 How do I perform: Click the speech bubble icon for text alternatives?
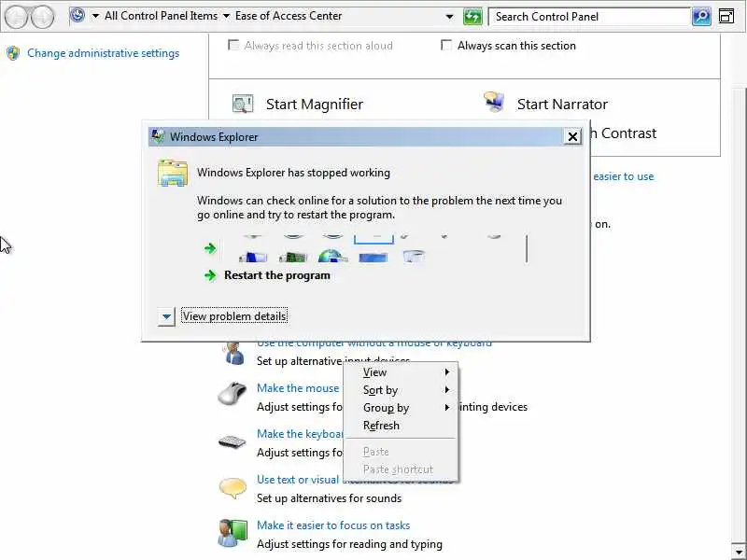pos(233,488)
